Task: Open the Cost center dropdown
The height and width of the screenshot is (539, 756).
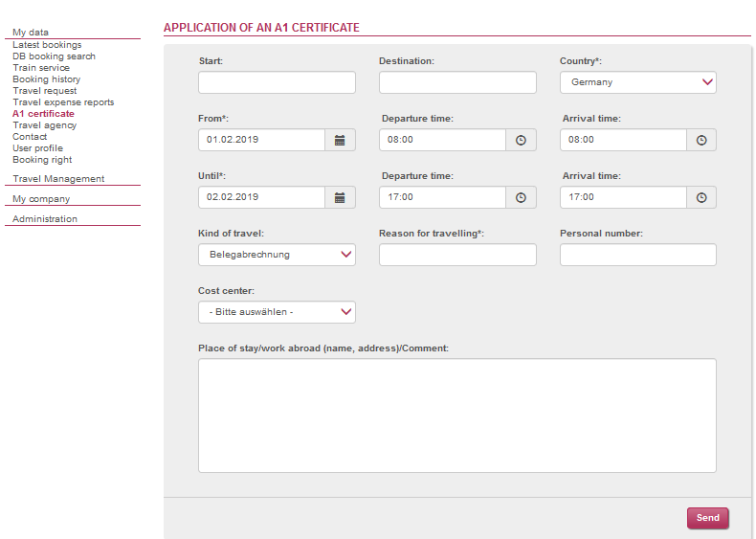Action: coord(277,312)
